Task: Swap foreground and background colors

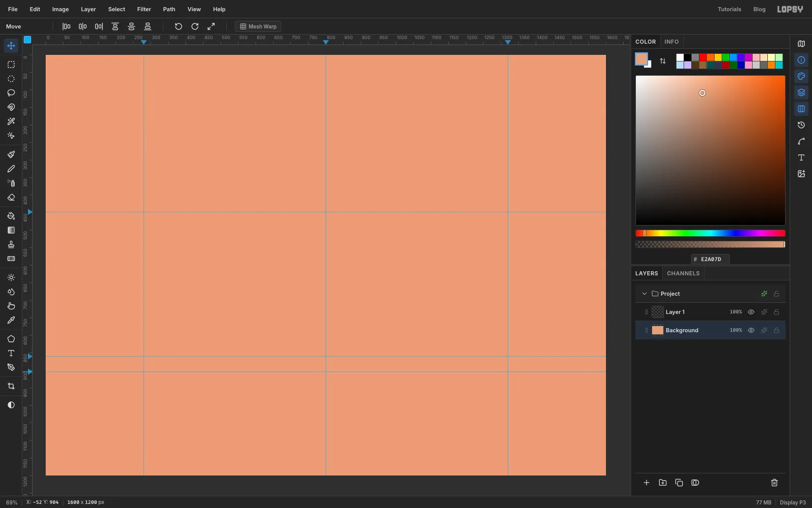Action: 663,61
